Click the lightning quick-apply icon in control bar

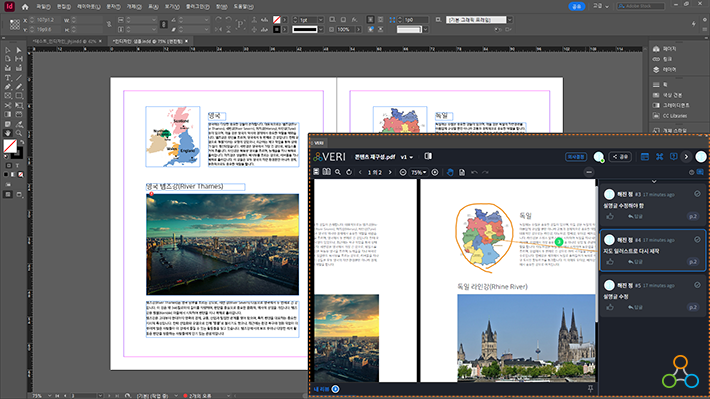693,24
